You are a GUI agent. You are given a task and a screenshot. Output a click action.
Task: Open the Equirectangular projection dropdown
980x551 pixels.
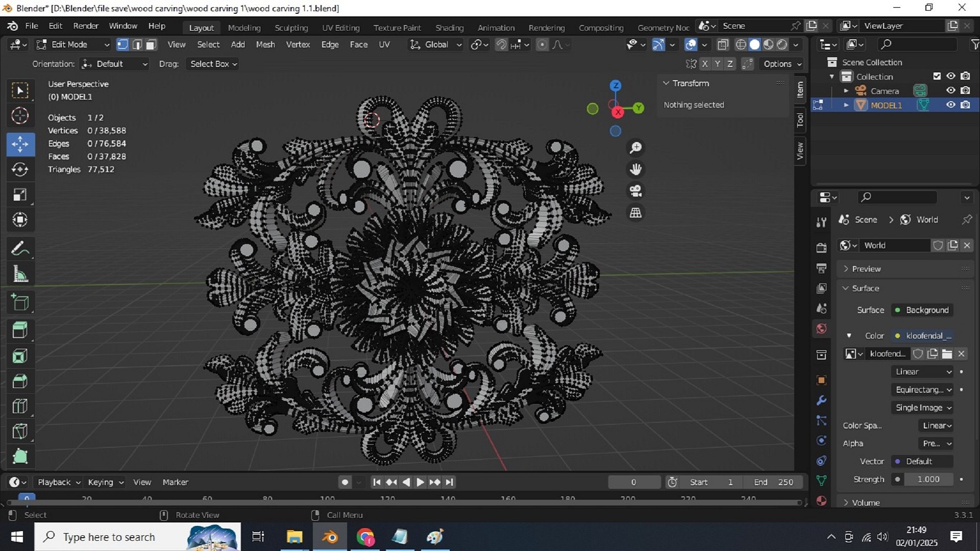pyautogui.click(x=923, y=390)
